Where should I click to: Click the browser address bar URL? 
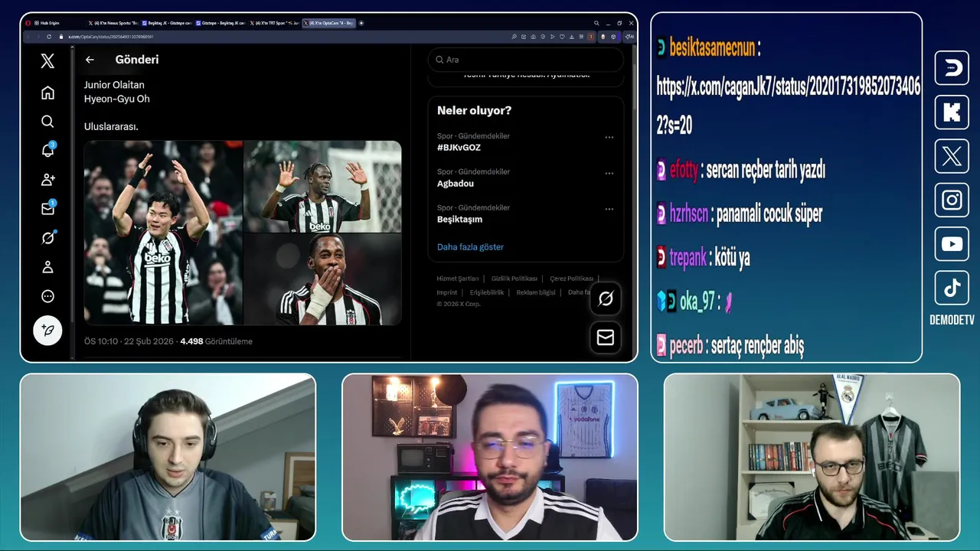click(112, 37)
